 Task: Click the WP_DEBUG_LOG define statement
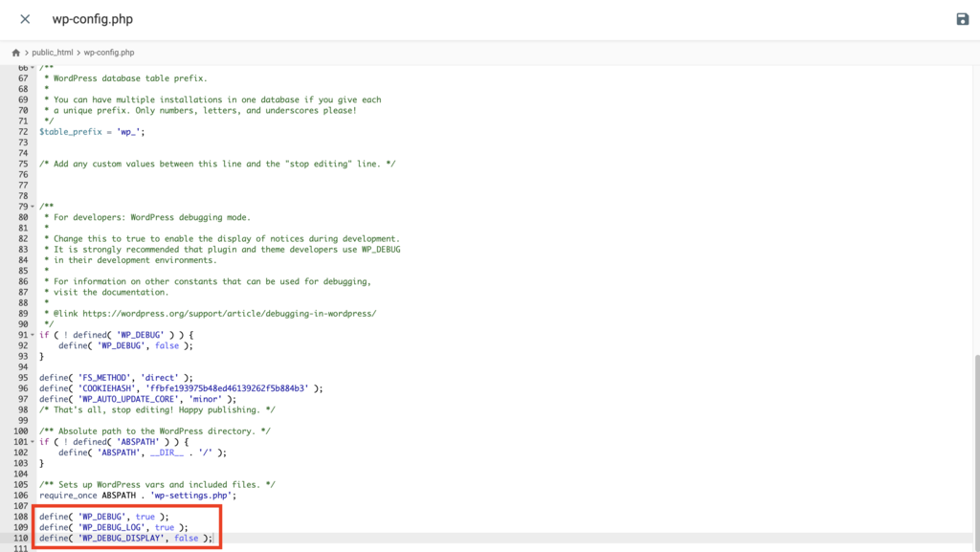105,527
